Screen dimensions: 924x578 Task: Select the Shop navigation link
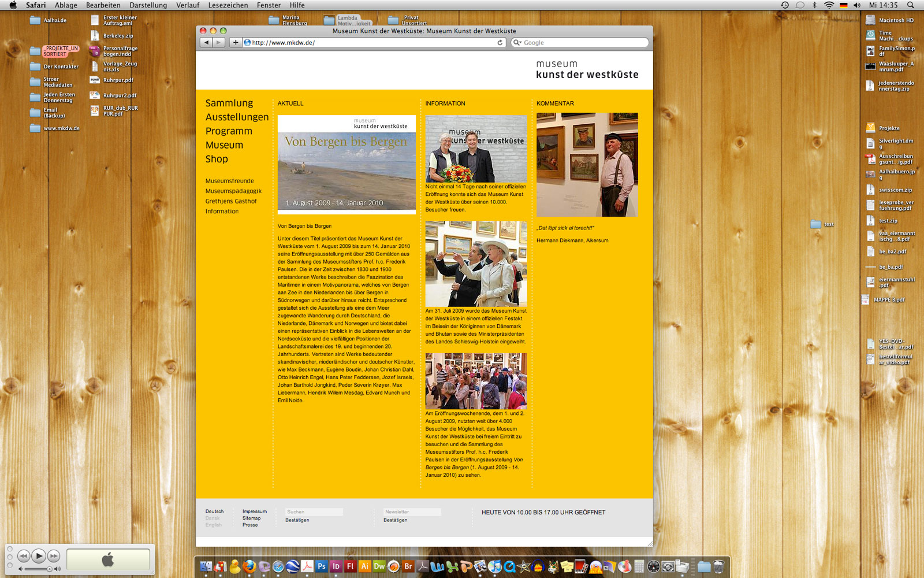[217, 159]
